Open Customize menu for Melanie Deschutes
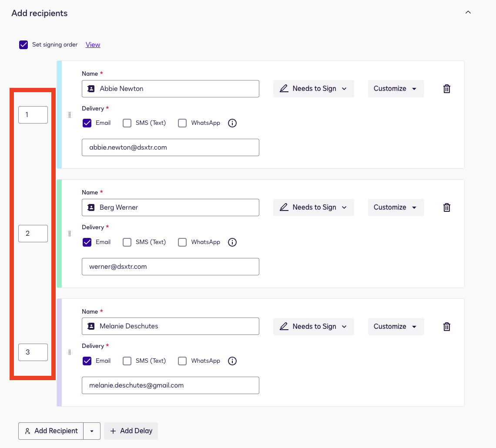The width and height of the screenshot is (496, 448). coord(396,327)
